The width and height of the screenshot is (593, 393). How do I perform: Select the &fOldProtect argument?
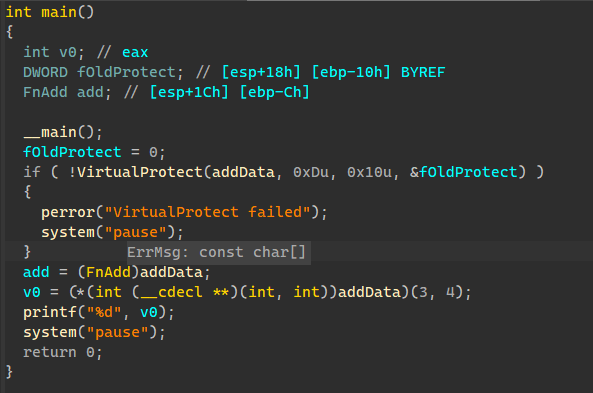[x=464, y=172]
